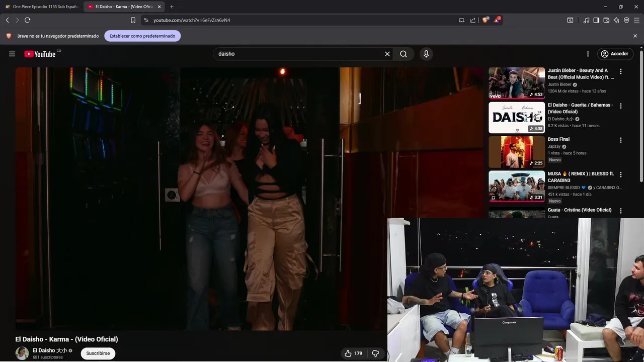Install/cast screen icon in address bar
Image resolution: width=644 pixels, height=362 pixels.
tap(461, 20)
